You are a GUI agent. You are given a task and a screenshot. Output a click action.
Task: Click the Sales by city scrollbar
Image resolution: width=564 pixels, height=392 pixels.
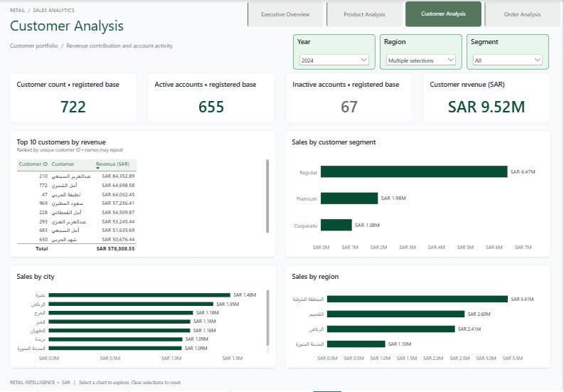267,318
